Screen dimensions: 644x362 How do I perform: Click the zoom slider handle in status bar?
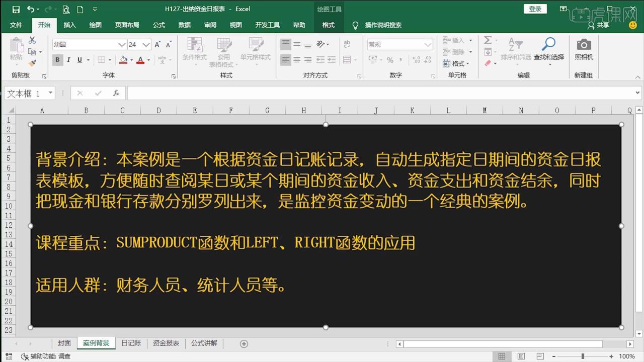(583, 356)
